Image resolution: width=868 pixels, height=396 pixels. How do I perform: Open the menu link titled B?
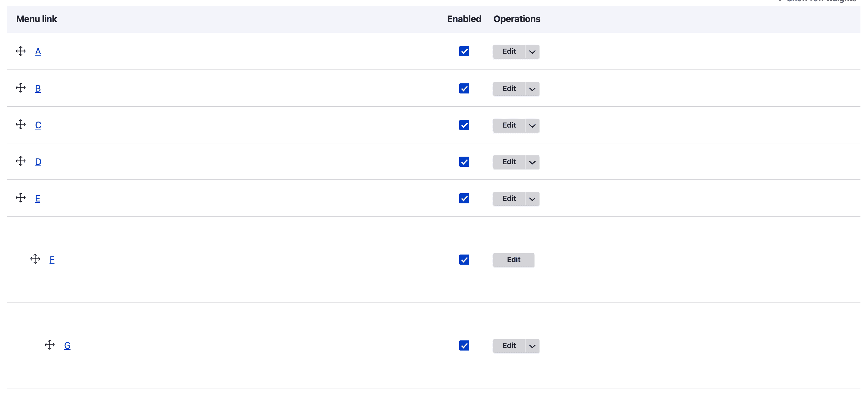coord(38,88)
